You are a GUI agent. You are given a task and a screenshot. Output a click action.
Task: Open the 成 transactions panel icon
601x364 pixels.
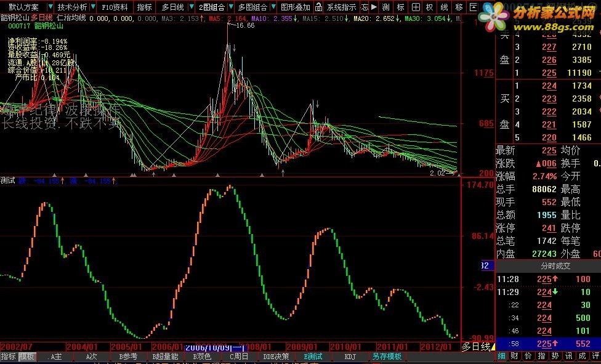583,356
